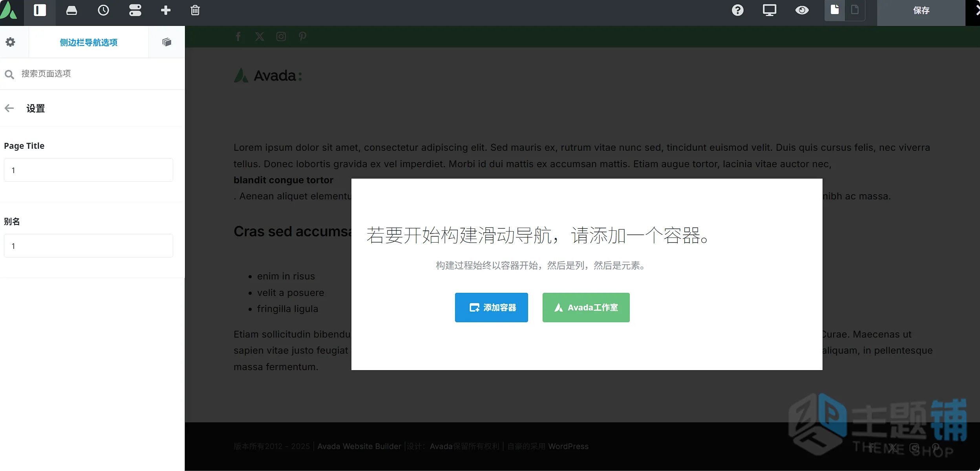The image size is (980, 471).
Task: Open the stacked layers panel icon
Action: coord(167,42)
